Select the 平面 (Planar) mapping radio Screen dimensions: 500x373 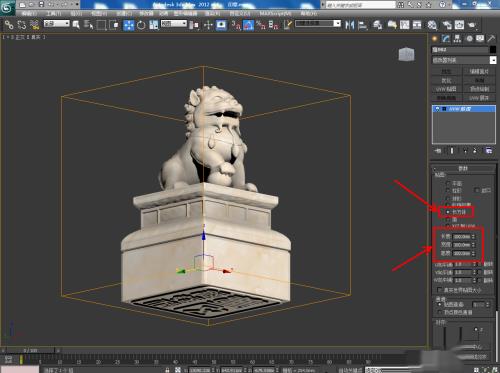click(x=448, y=183)
